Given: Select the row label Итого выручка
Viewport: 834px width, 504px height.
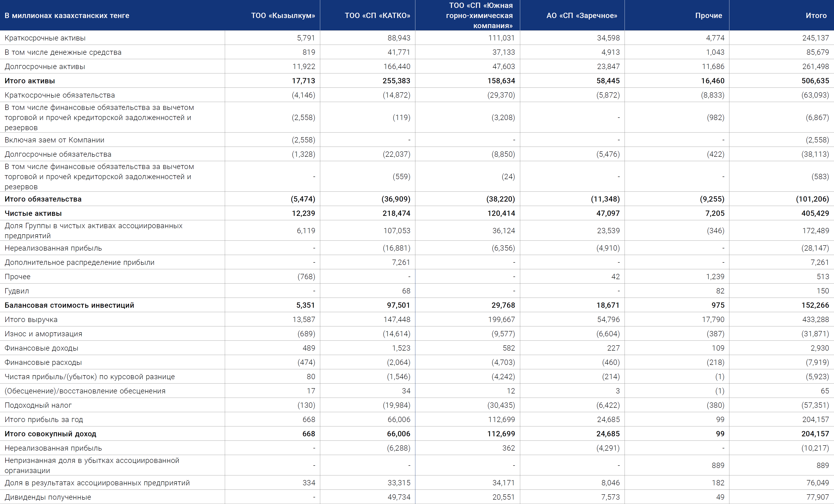Looking at the screenshot, I should (31, 320).
